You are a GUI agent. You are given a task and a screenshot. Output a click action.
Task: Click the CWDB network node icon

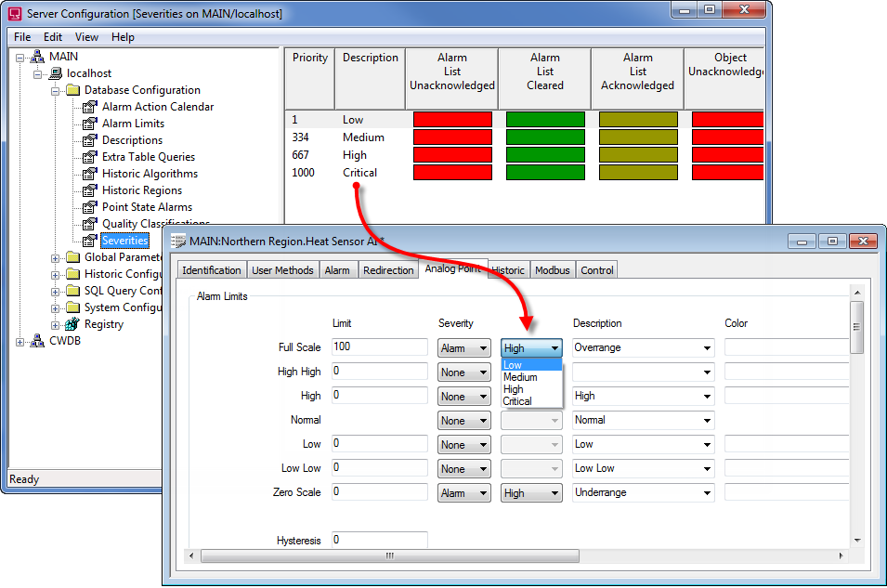click(37, 341)
